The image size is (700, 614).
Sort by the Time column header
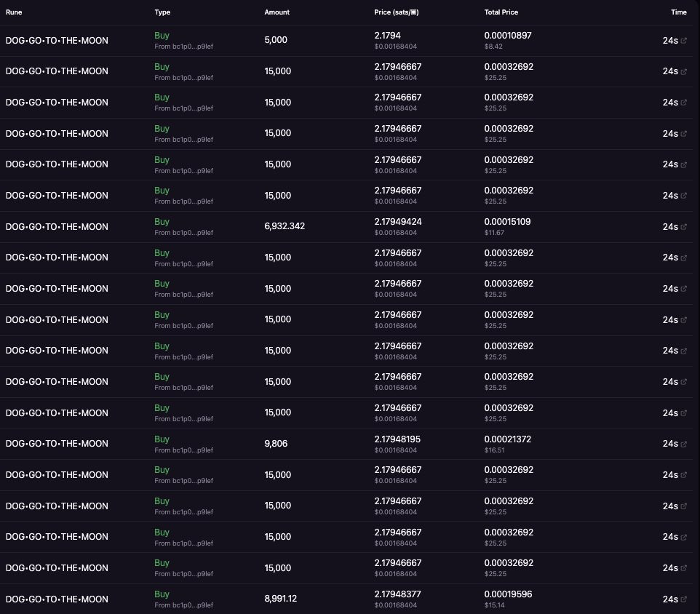tap(678, 12)
